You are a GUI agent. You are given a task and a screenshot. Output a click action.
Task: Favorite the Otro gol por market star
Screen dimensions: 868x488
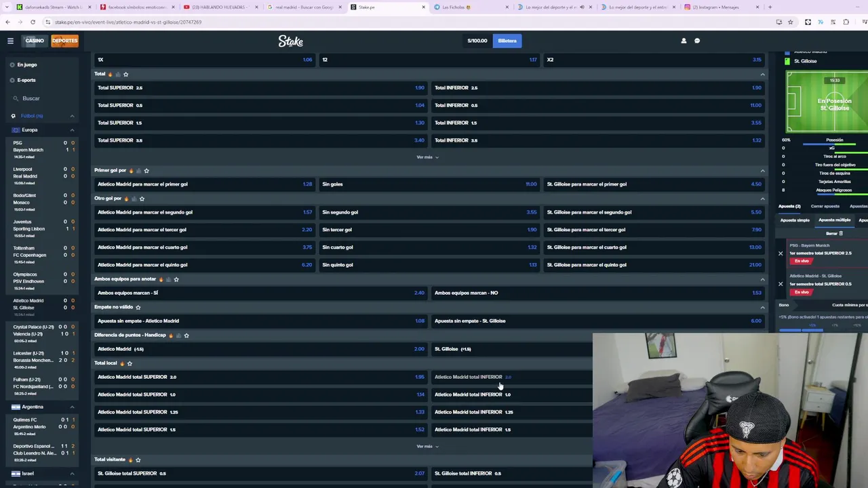(142, 199)
